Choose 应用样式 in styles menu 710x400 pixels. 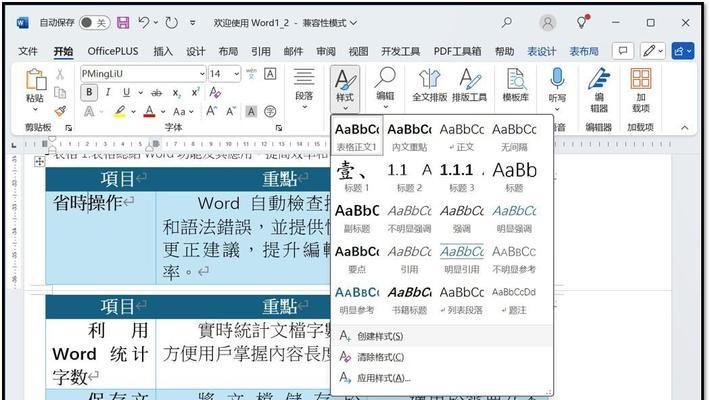pos(442,378)
